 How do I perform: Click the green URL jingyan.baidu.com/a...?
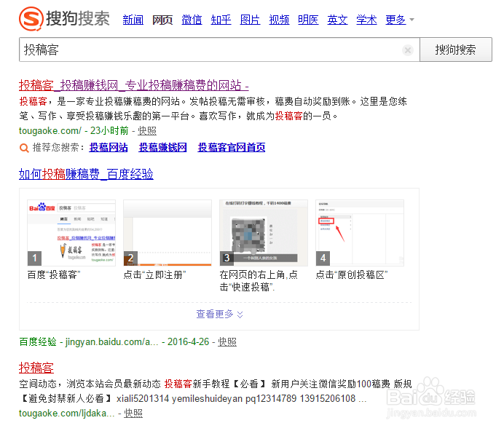click(112, 341)
